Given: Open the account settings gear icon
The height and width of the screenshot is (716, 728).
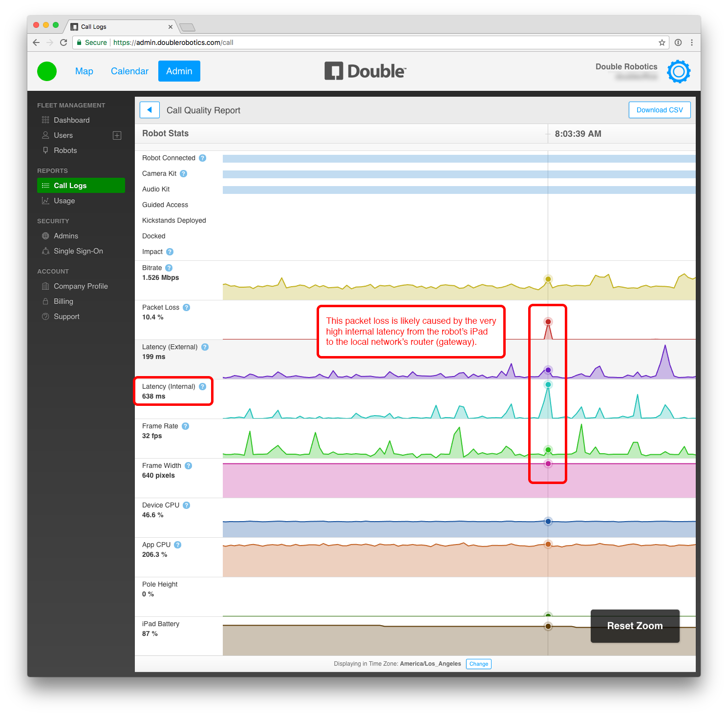Looking at the screenshot, I should tap(679, 72).
